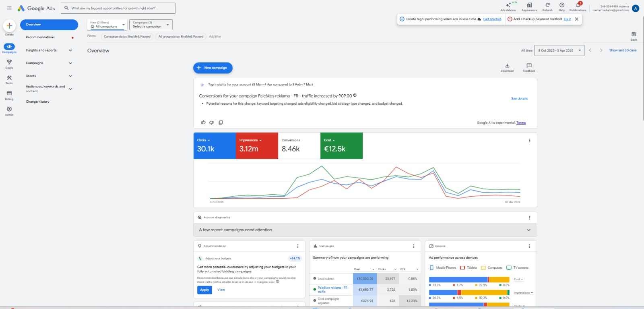Open the Impressions dropdown in Devices card
The image size is (644, 309).
pos(523,293)
